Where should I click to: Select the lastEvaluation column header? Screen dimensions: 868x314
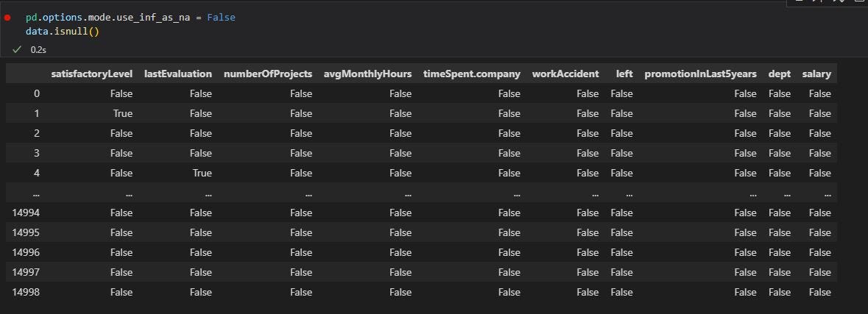[x=177, y=74]
